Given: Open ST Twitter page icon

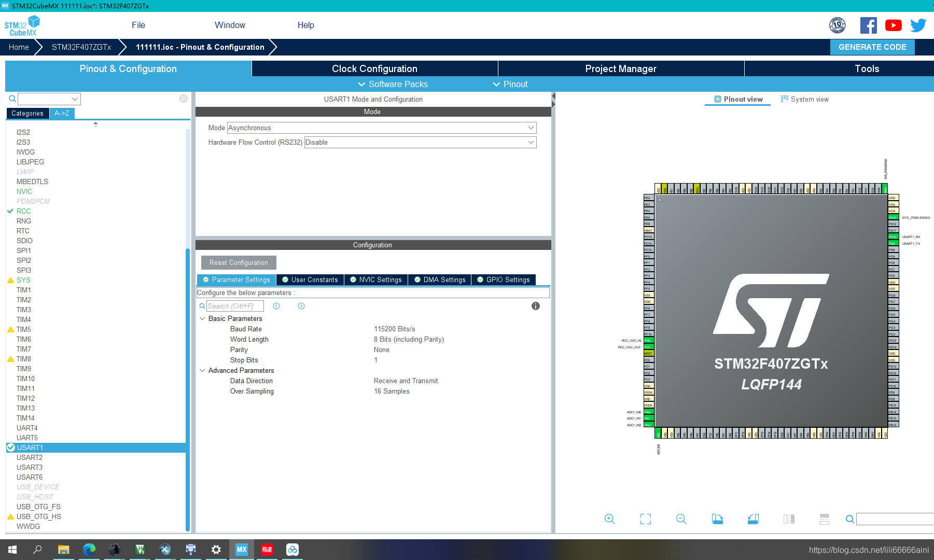Looking at the screenshot, I should (918, 25).
